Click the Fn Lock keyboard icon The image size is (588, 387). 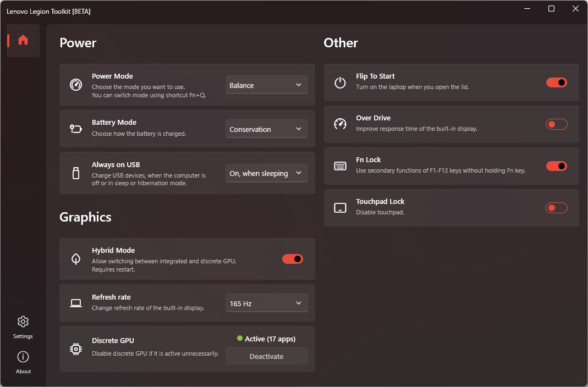pos(340,166)
